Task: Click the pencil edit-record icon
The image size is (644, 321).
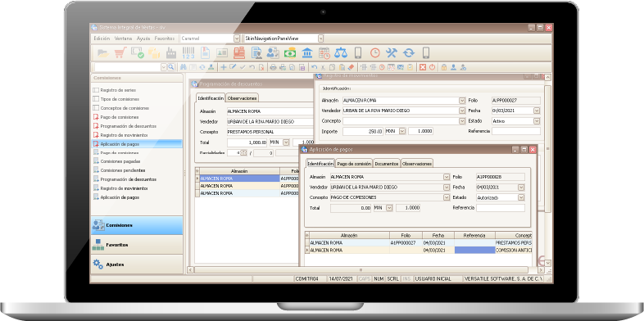Action: point(233,67)
